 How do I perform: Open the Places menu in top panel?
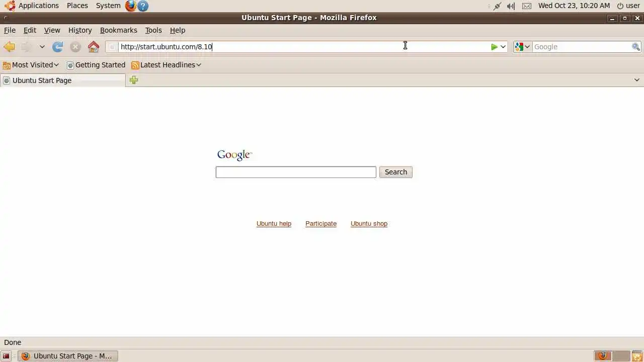click(x=77, y=6)
